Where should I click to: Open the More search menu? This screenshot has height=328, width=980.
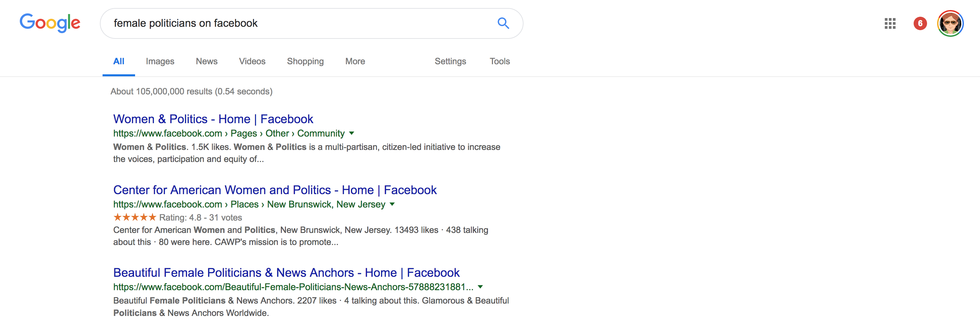point(355,61)
